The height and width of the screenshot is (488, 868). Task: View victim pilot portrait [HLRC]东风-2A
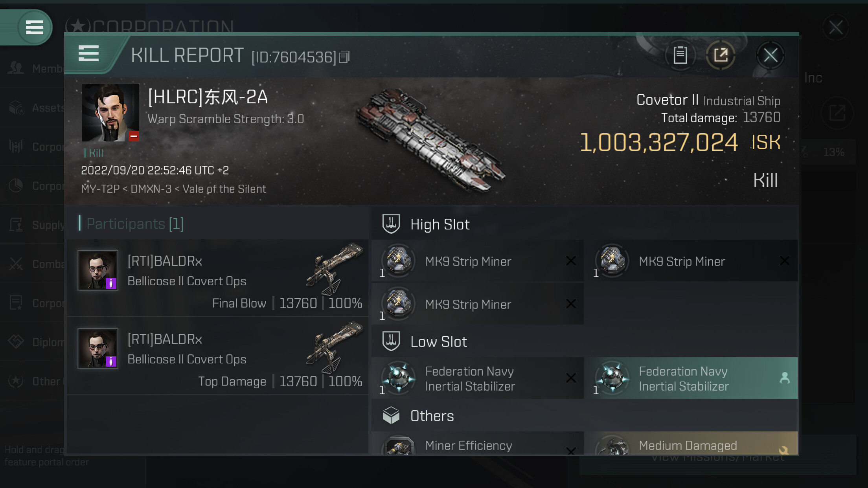click(x=110, y=112)
